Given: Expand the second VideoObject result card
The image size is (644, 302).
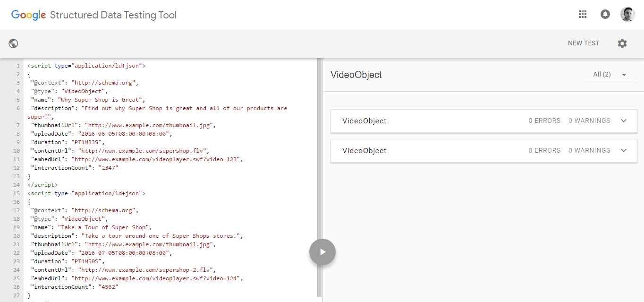Looking at the screenshot, I should (624, 150).
